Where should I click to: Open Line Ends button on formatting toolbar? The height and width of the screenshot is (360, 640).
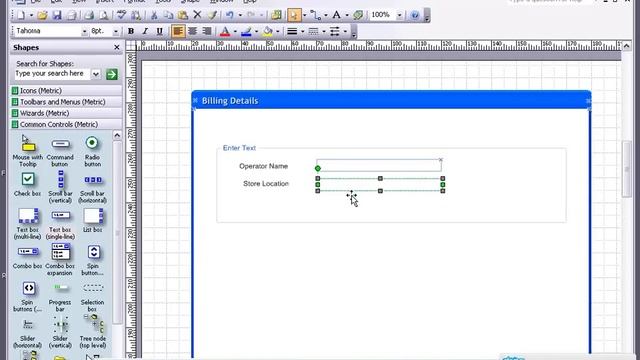click(x=334, y=31)
